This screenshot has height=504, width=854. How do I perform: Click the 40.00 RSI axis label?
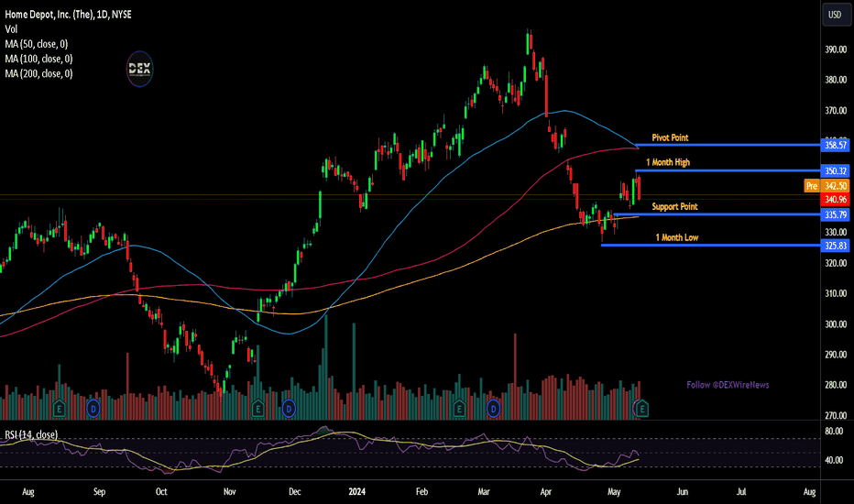tap(834, 460)
